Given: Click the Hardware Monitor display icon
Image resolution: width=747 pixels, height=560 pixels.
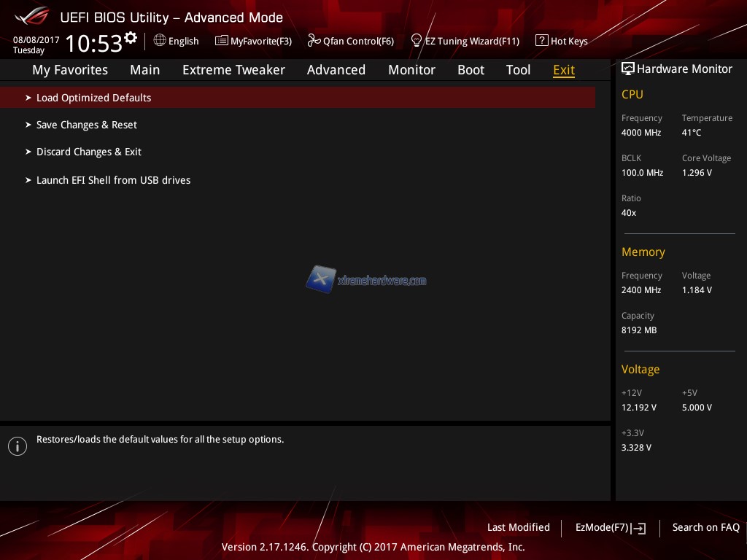Looking at the screenshot, I should pos(627,69).
